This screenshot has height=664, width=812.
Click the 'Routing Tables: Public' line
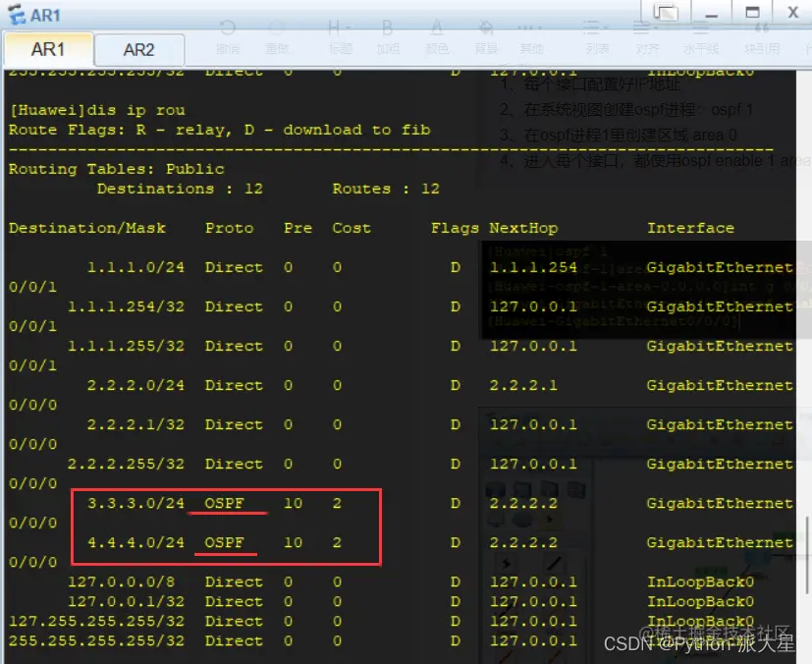tap(117, 169)
